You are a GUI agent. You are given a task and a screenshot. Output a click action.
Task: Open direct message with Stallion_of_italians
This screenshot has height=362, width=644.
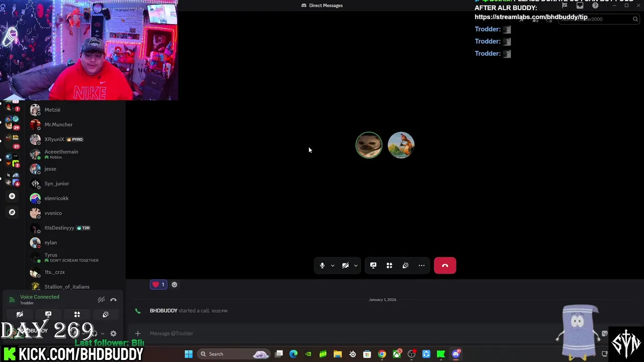[75, 287]
